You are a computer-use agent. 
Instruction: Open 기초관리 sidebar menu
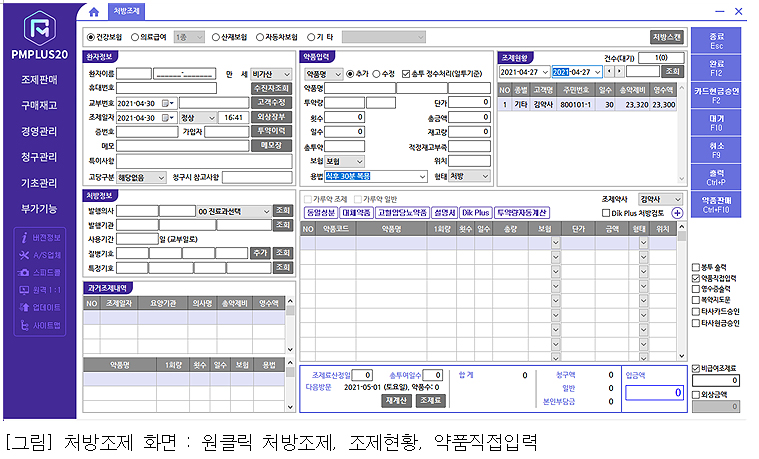(39, 183)
